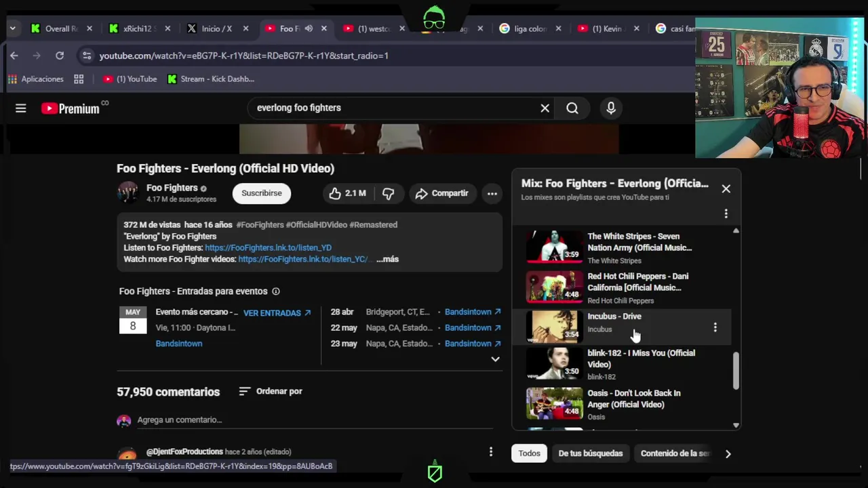868x488 pixels.
Task: Mute the Foo Fighters tab audio icon
Action: pos(309,28)
